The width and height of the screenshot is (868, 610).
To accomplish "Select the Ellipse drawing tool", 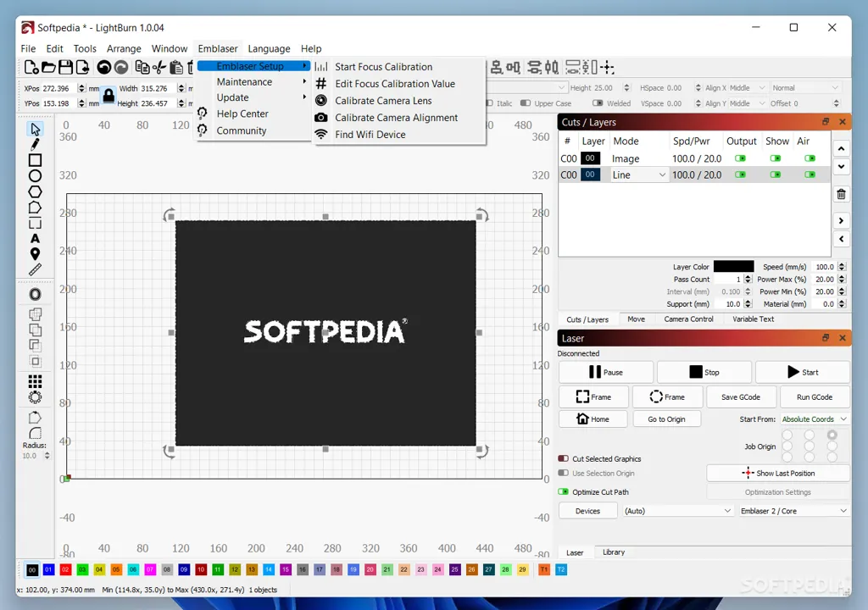I will coord(35,176).
